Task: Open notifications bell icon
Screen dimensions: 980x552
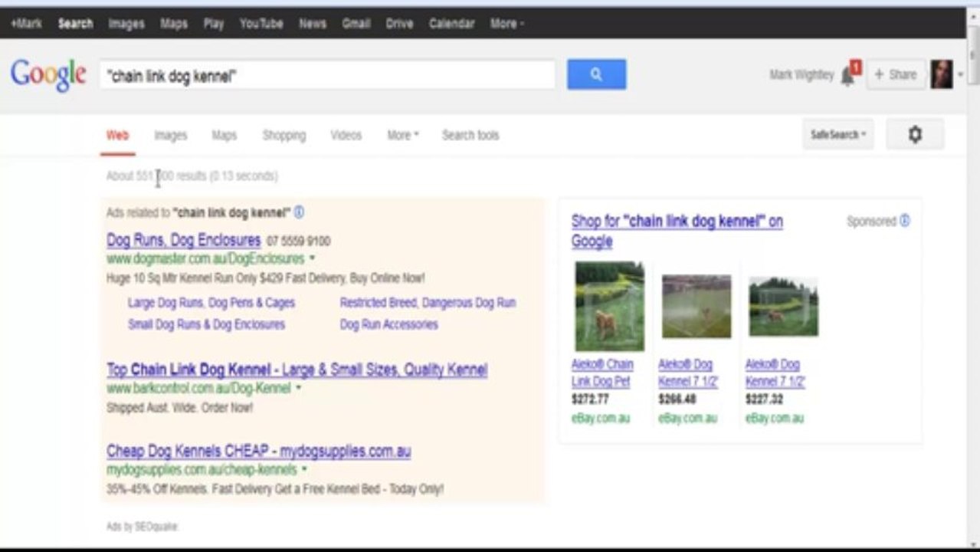Action: pyautogui.click(x=848, y=75)
